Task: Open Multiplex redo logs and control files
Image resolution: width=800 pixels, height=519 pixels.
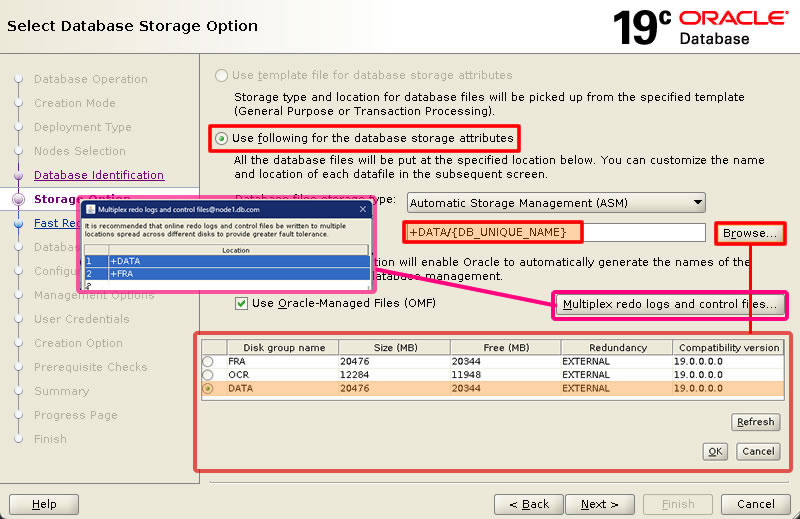Action: (x=669, y=304)
